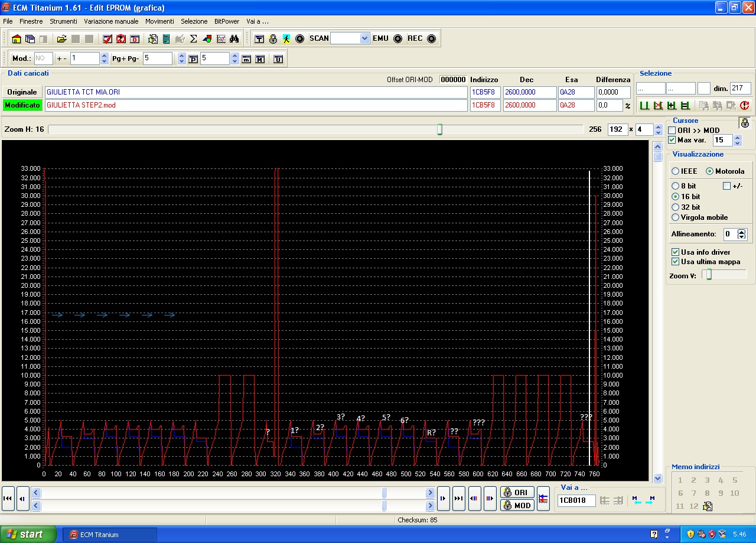Open the Strumenti menu
Viewport: 756px width, 543px height.
[x=63, y=21]
